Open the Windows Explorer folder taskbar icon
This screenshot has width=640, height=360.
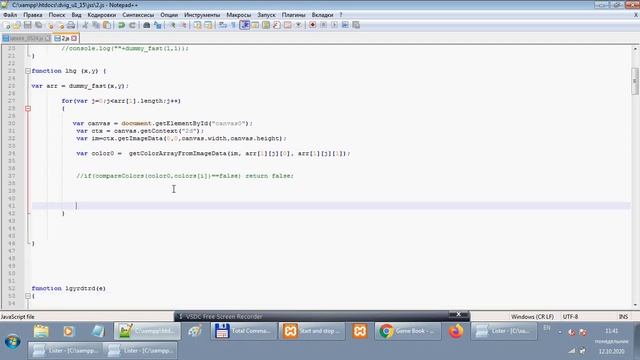[41, 331]
